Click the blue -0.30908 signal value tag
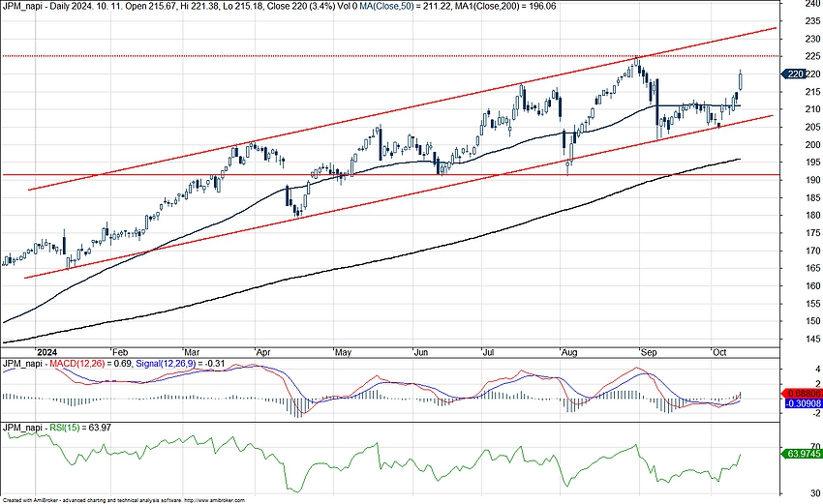The image size is (823, 504). pyautogui.click(x=803, y=403)
